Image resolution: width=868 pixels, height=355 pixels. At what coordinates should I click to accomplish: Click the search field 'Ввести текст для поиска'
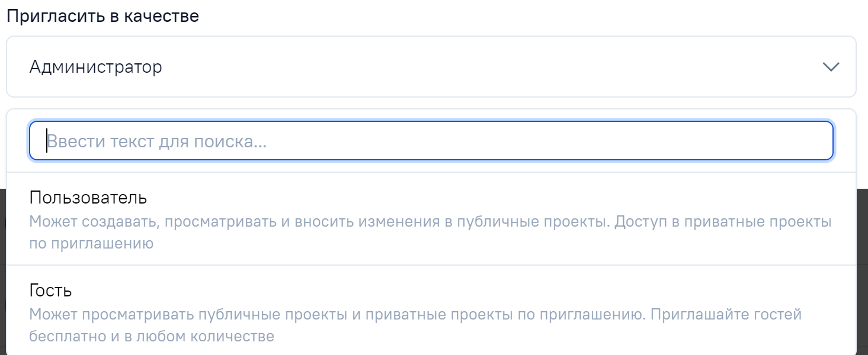point(431,141)
